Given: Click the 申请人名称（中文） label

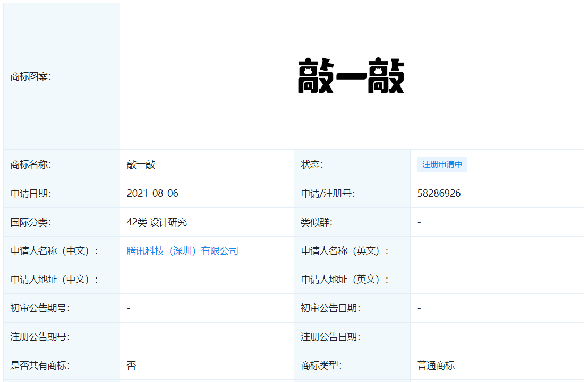Looking at the screenshot, I should [x=54, y=251].
